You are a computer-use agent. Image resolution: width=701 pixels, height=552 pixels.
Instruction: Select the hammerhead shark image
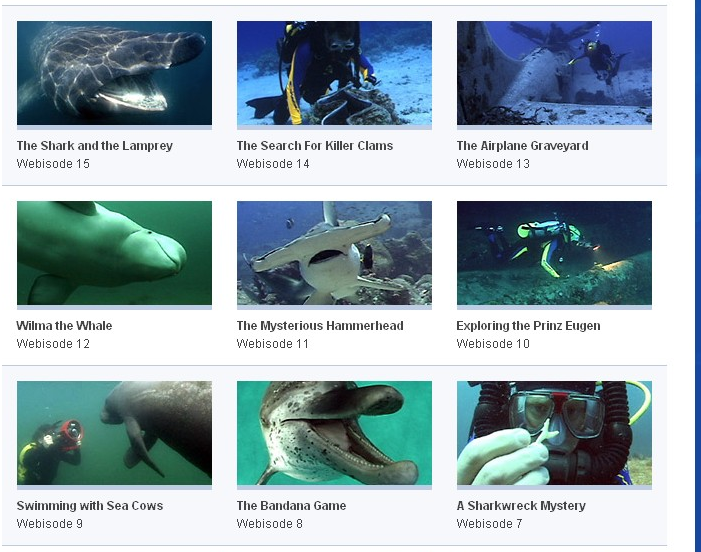(x=334, y=253)
